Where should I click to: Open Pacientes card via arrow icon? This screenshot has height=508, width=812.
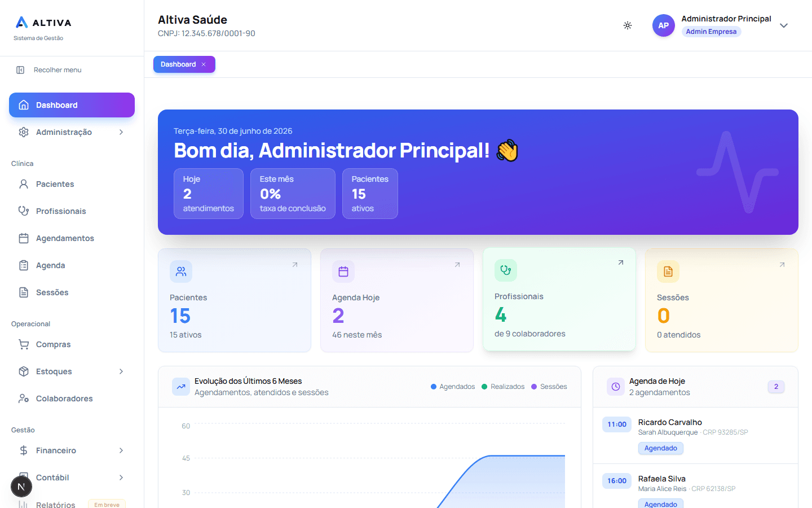(295, 265)
